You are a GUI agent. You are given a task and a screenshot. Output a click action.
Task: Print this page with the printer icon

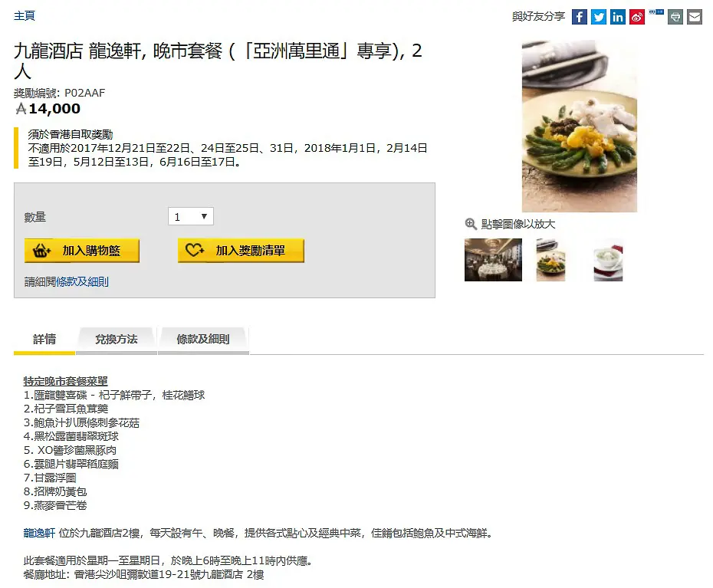pyautogui.click(x=675, y=18)
